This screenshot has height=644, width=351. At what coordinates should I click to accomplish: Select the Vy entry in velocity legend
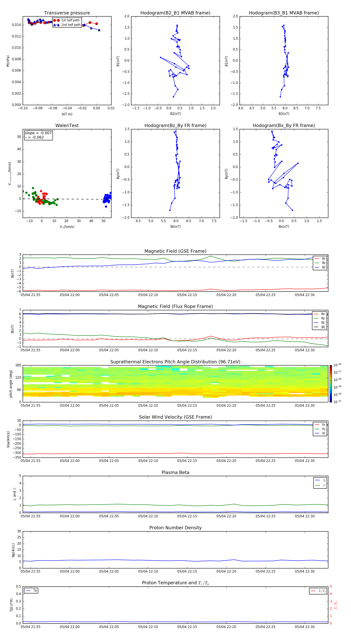point(320,429)
